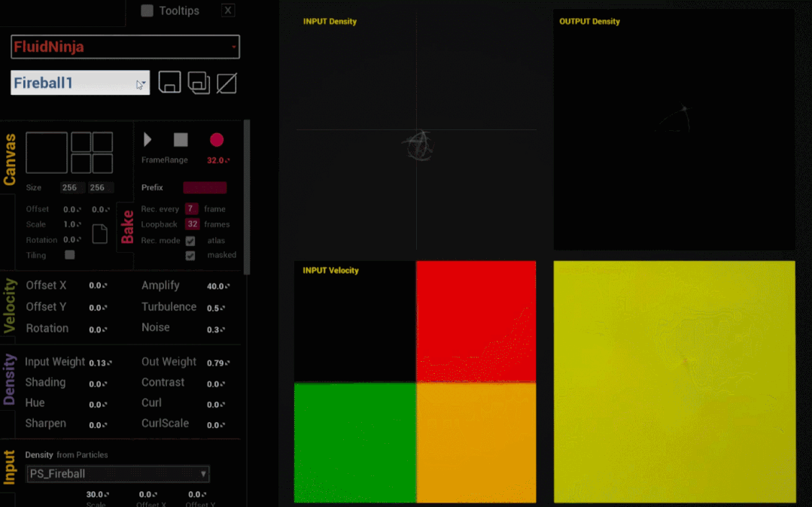Click the save preset copy icon
812x507 pixels.
pos(199,82)
